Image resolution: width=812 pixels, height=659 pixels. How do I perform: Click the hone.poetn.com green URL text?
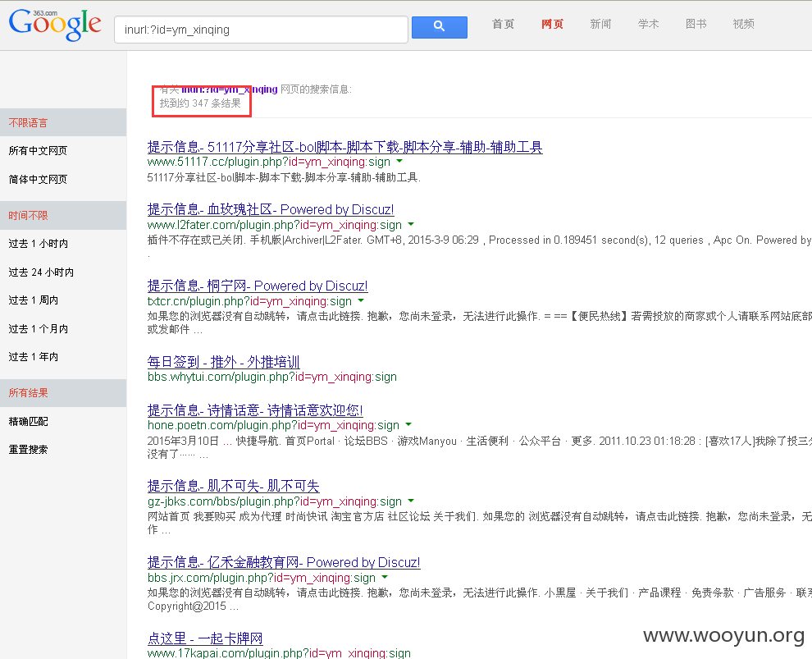coord(273,425)
